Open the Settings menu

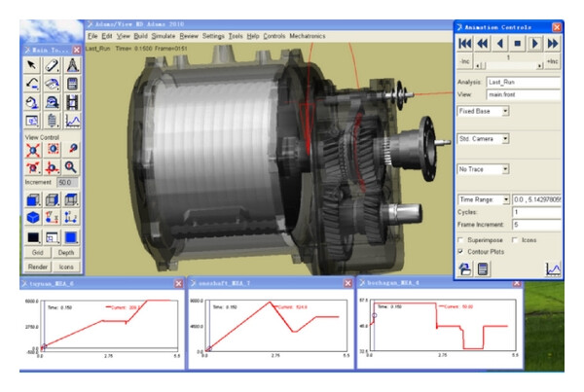tap(213, 36)
